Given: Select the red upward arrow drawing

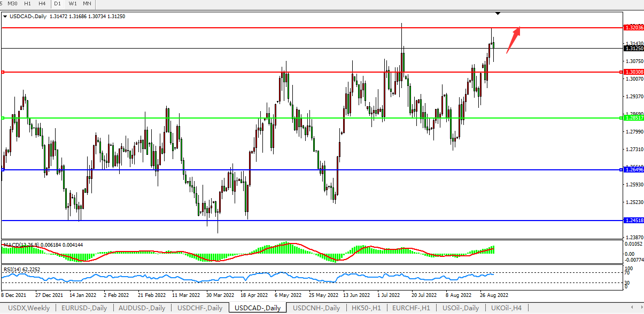Looking at the screenshot, I should (x=514, y=40).
